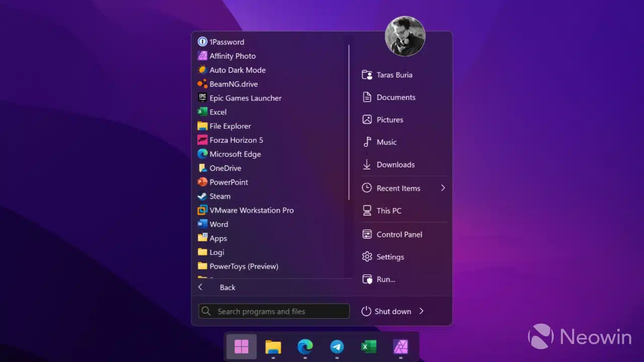Viewport: 644px width, 362px height.
Task: Open File Explorer from the taskbar
Action: 273,347
